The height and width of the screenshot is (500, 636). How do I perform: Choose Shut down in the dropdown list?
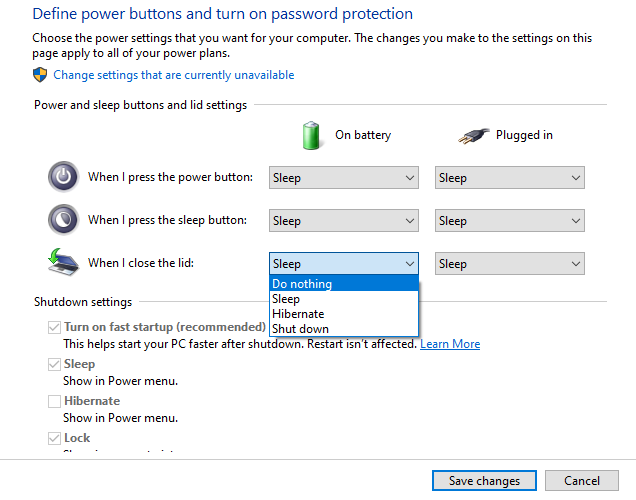point(344,329)
